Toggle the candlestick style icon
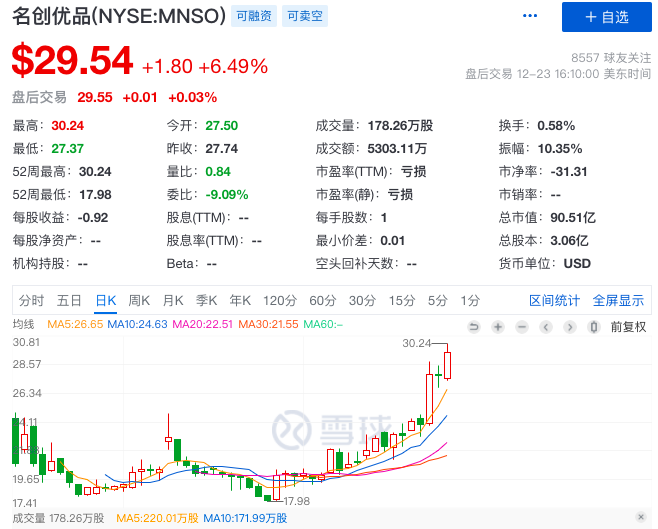 (594, 327)
